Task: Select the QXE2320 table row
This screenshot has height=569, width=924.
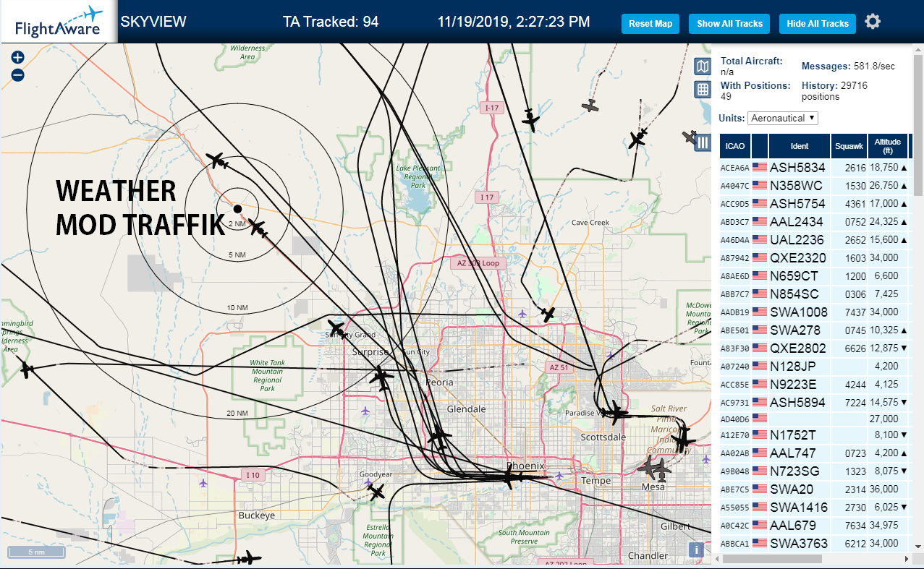Action: [x=815, y=257]
